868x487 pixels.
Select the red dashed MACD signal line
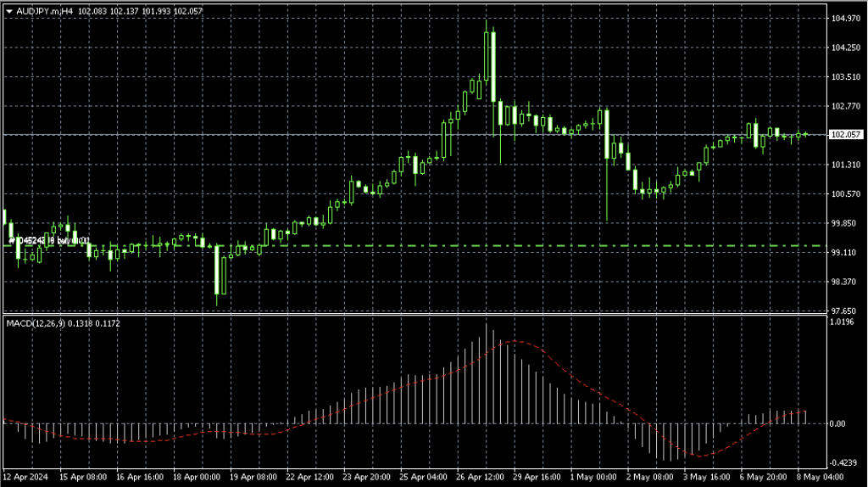pos(593,388)
